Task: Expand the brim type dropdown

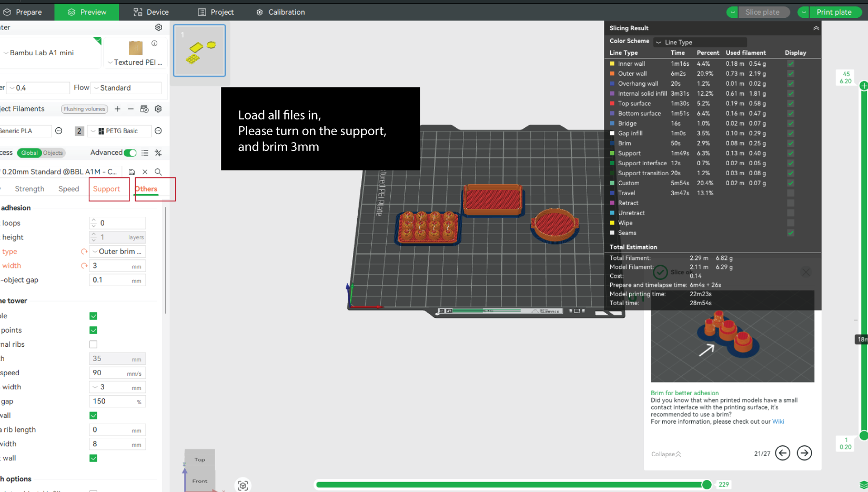Action: [x=117, y=252]
